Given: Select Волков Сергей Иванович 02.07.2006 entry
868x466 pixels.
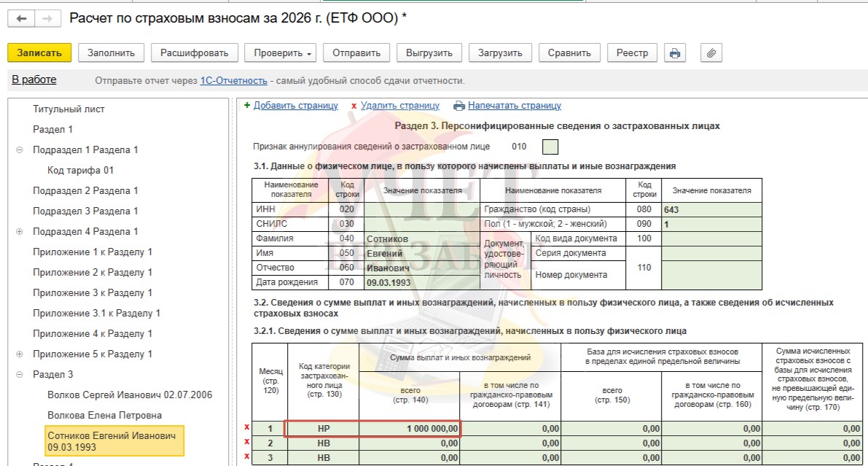Looking at the screenshot, I should point(130,395).
